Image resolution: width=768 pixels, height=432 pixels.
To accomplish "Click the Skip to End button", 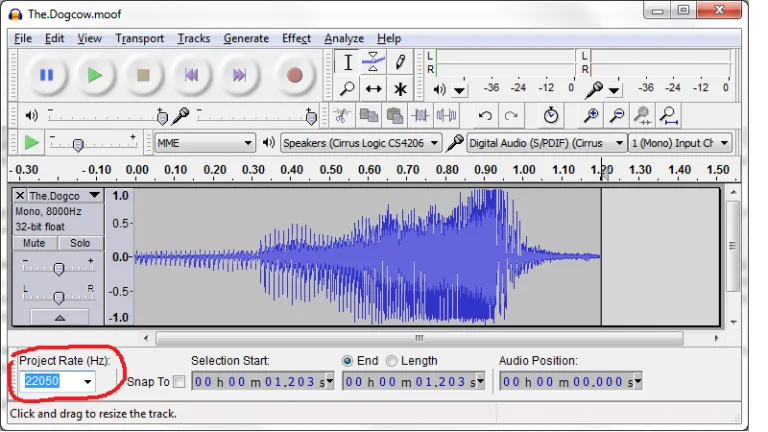I will tap(239, 75).
